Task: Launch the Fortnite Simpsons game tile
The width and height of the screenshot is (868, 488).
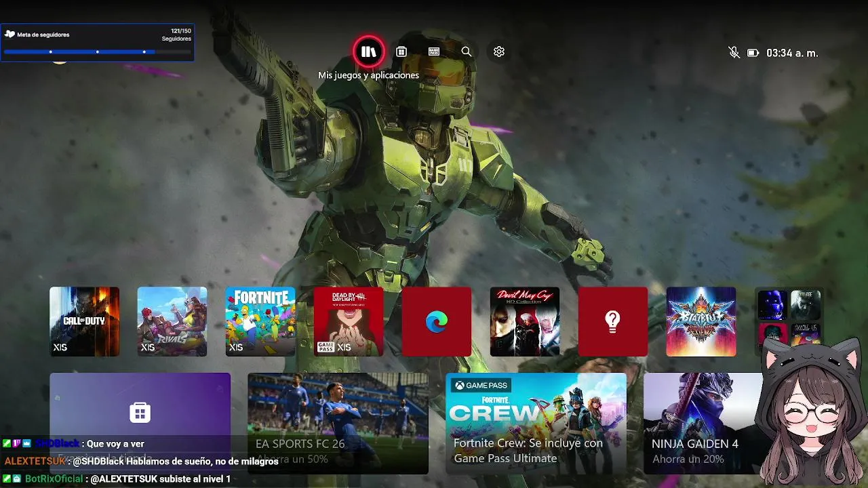Action: [260, 321]
